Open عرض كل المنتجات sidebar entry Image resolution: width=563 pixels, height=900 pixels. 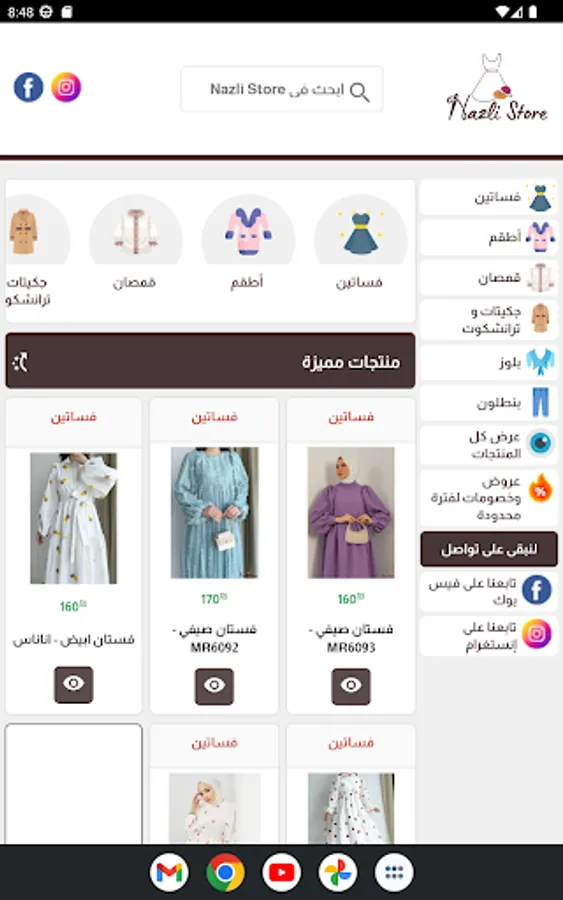(x=489, y=445)
